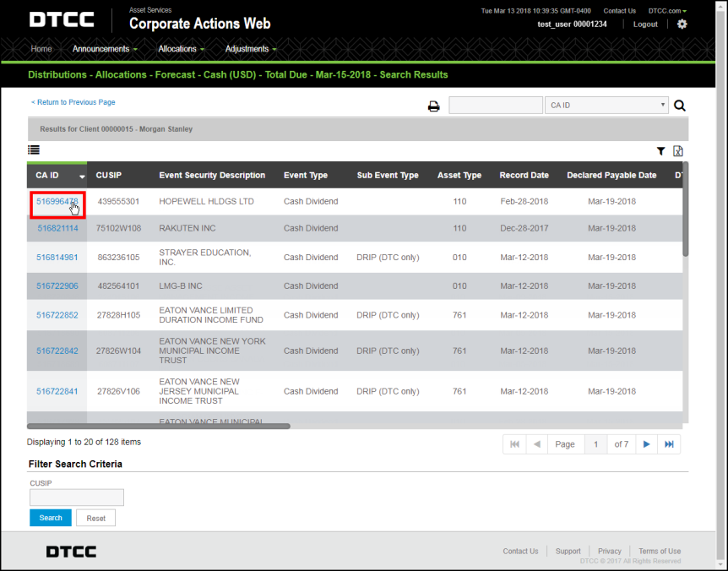Open Terms of Use footer link
This screenshot has height=571, width=728.
coord(660,551)
